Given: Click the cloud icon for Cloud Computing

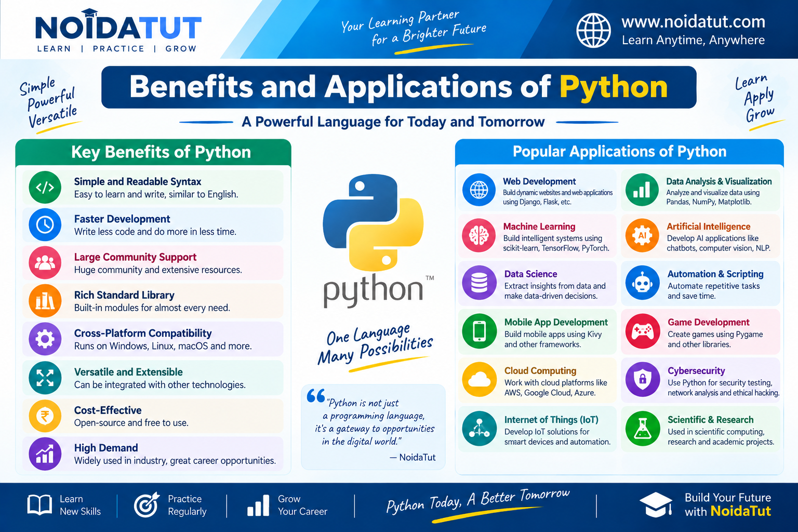Looking at the screenshot, I should coord(479,379).
